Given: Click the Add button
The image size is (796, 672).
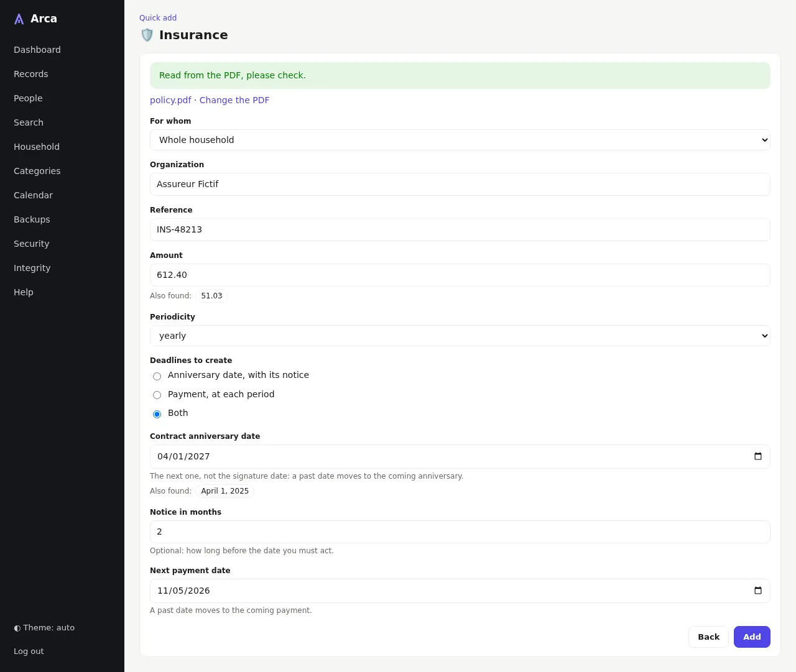Looking at the screenshot, I should [x=752, y=637].
